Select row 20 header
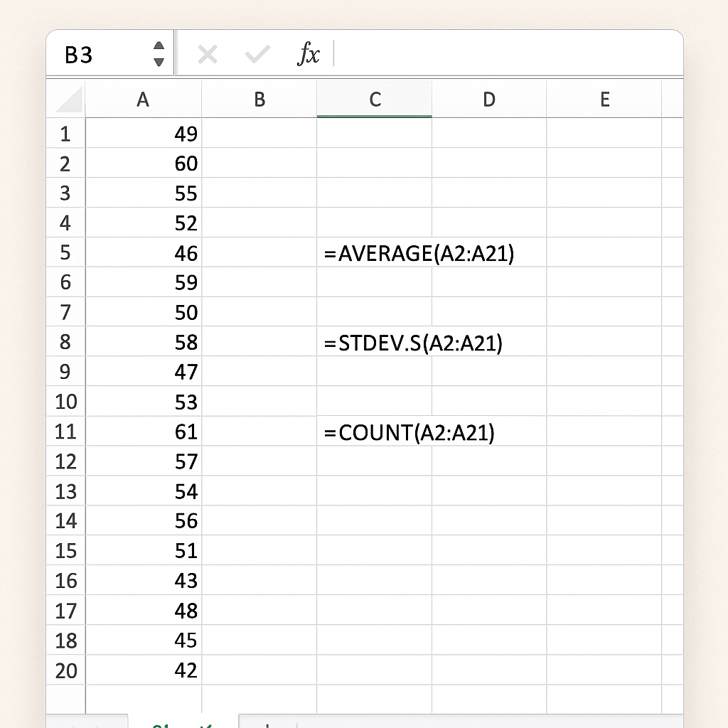The width and height of the screenshot is (728, 728). pyautogui.click(x=65, y=670)
